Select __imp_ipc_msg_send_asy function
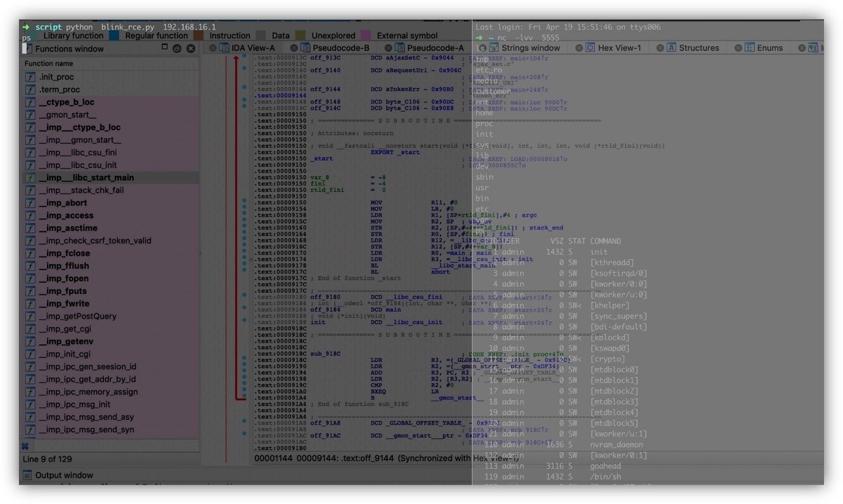Screen dimensions: 843x504 [x=110, y=417]
